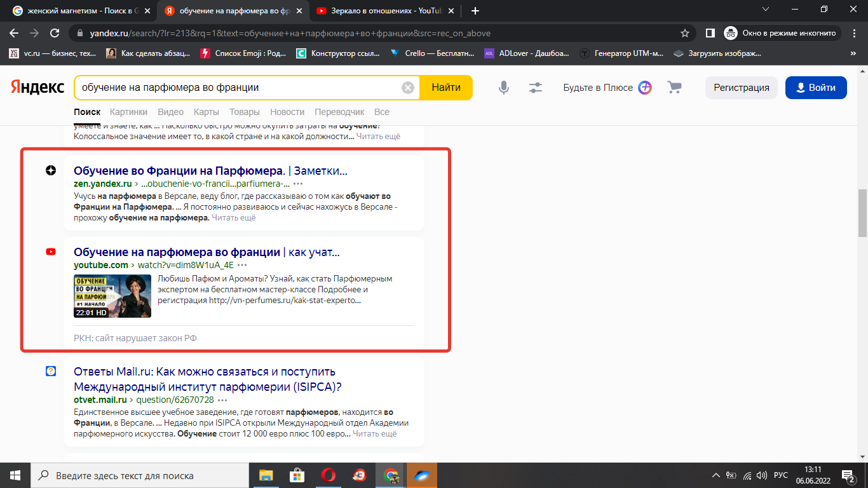
Task: Switch to Картинки search tab
Action: pos(128,112)
